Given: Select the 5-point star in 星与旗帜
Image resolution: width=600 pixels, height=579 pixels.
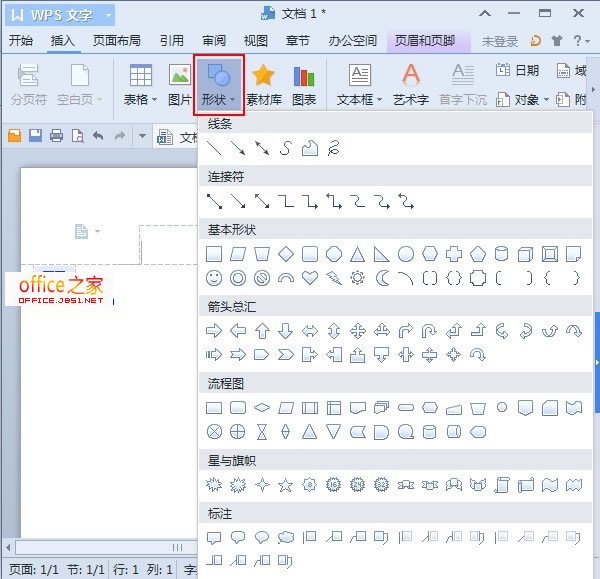Looking at the screenshot, I should point(286,485).
